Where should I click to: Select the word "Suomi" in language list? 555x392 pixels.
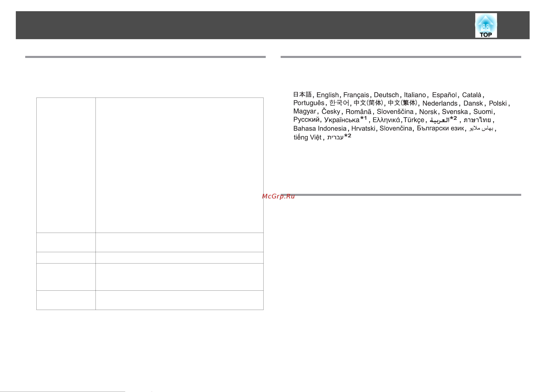click(x=483, y=112)
